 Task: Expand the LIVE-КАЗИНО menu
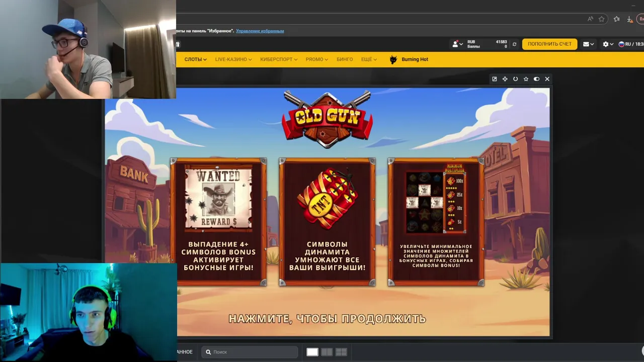(x=233, y=59)
